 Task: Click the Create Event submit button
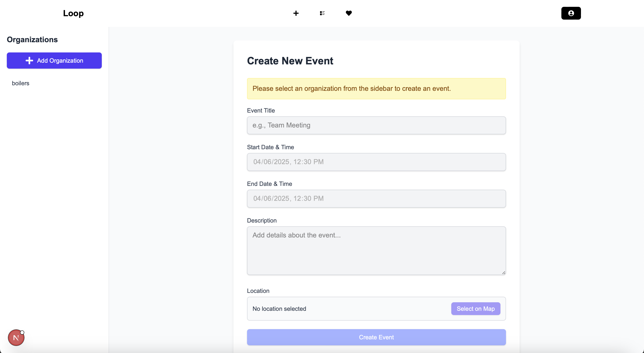click(376, 337)
